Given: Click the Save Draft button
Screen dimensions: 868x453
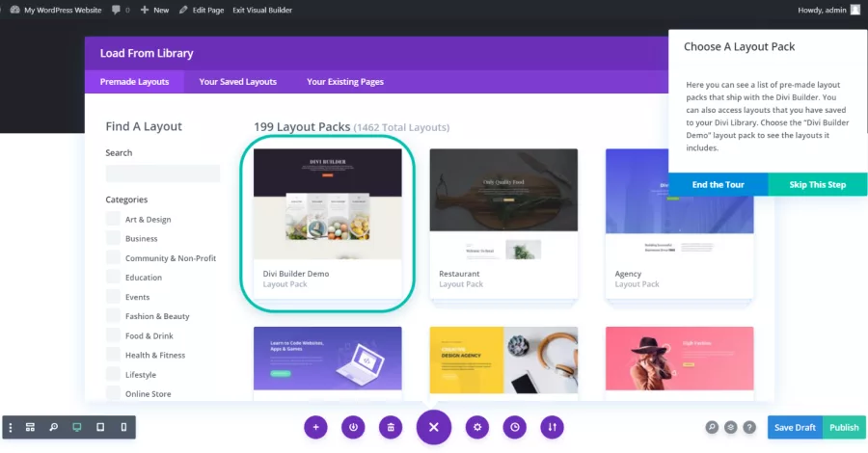Looking at the screenshot, I should (795, 427).
